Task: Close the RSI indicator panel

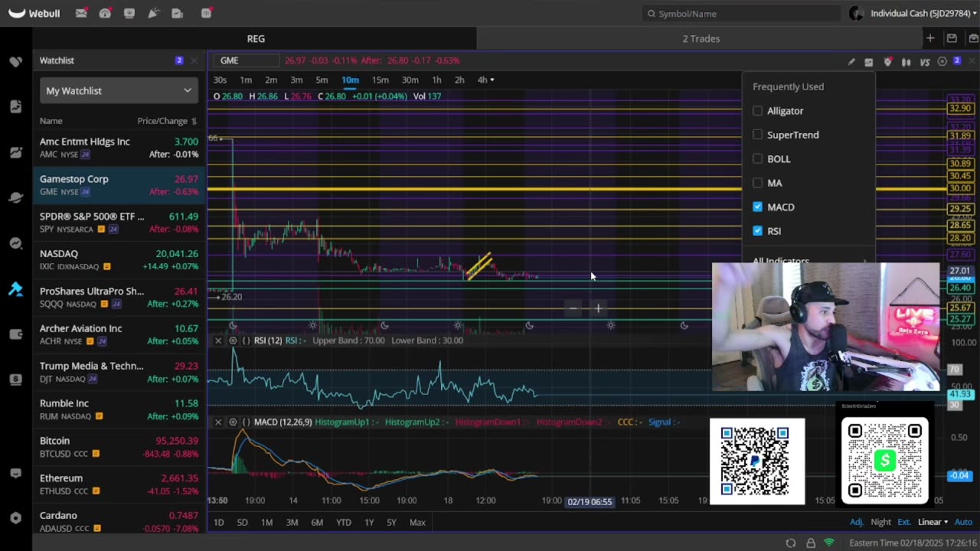Action: (218, 340)
